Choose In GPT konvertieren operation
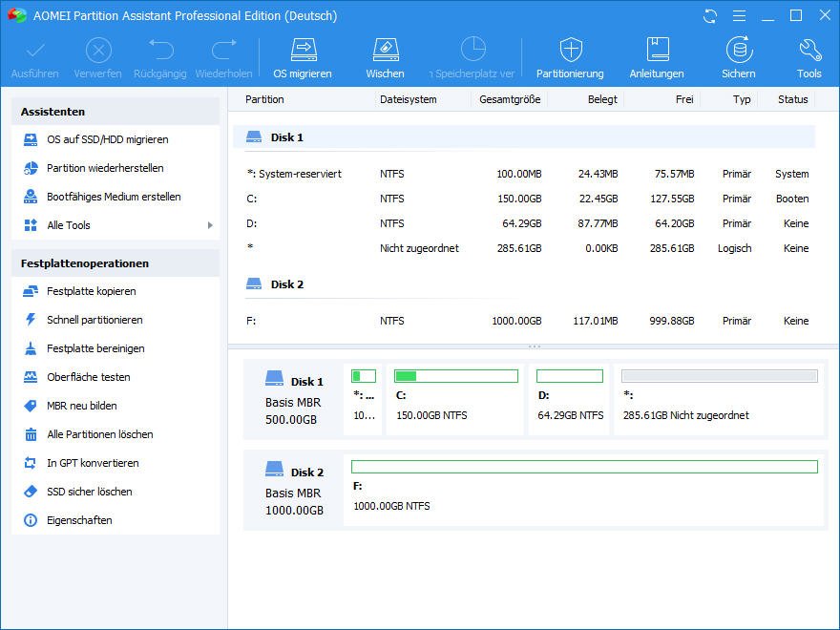 93,463
